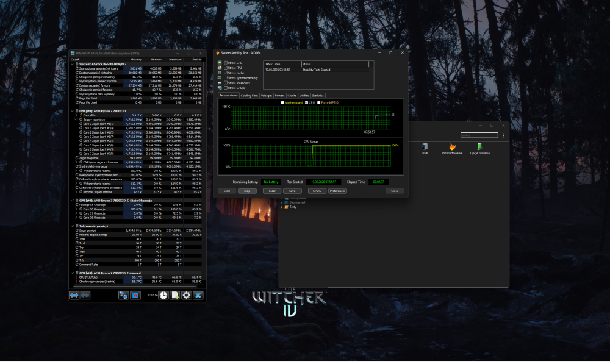Click the blue X icon in HWiNFO toolbar
610x364 pixels.
point(198,296)
